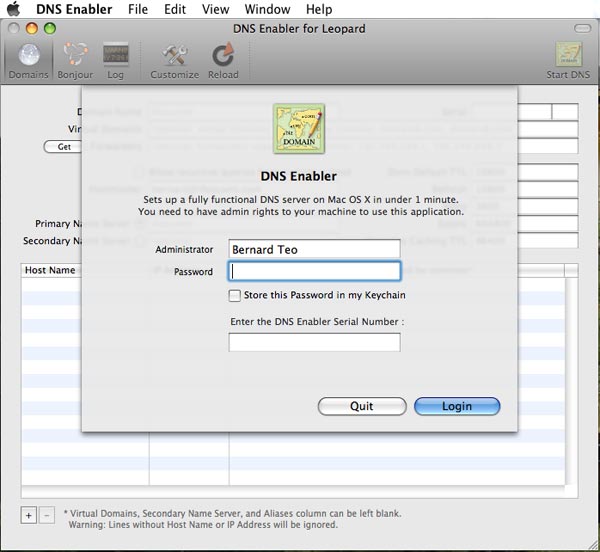Click the Reload toolbar icon

tap(222, 58)
